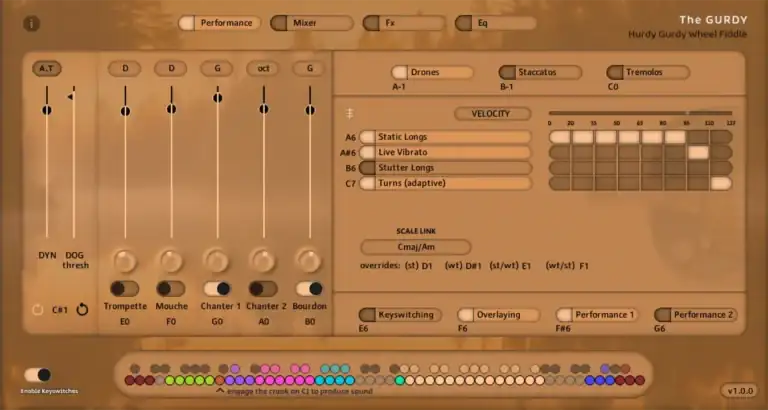The image size is (768, 410).
Task: Open the Mixer tab
Action: 312,23
